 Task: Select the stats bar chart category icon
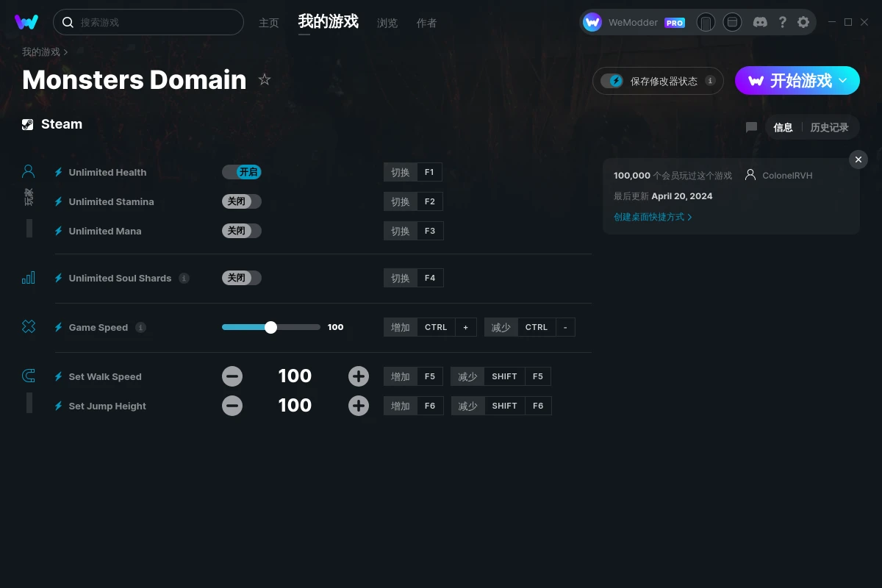(29, 278)
